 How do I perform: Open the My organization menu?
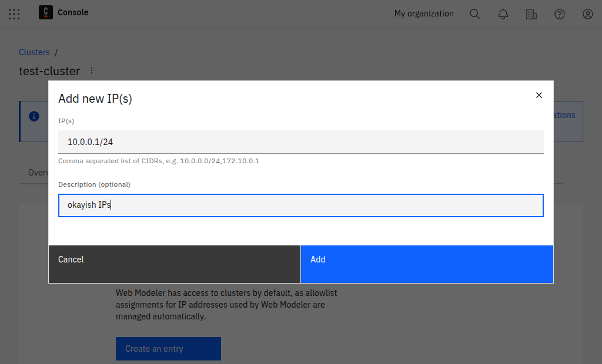pyautogui.click(x=423, y=13)
